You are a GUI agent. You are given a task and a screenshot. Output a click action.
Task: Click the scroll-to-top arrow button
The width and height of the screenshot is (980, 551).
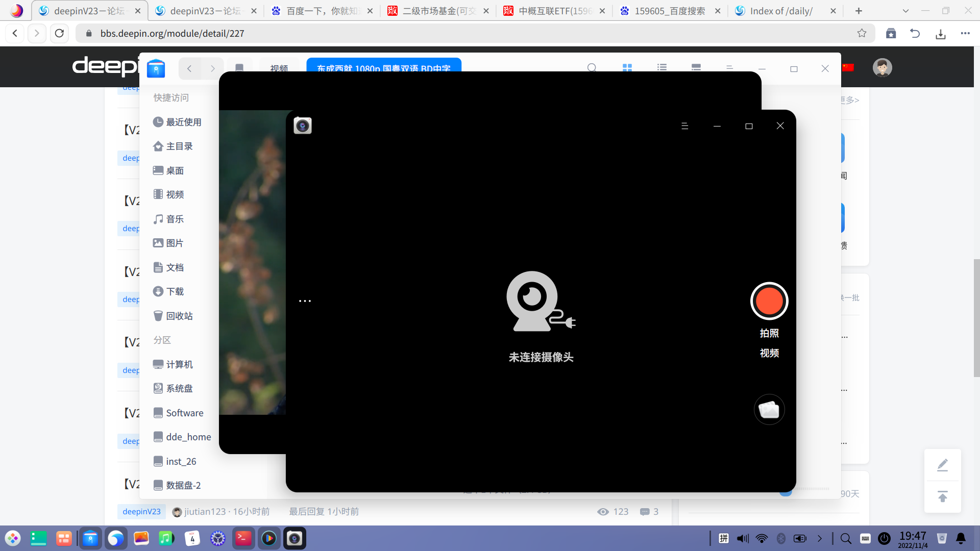(942, 496)
